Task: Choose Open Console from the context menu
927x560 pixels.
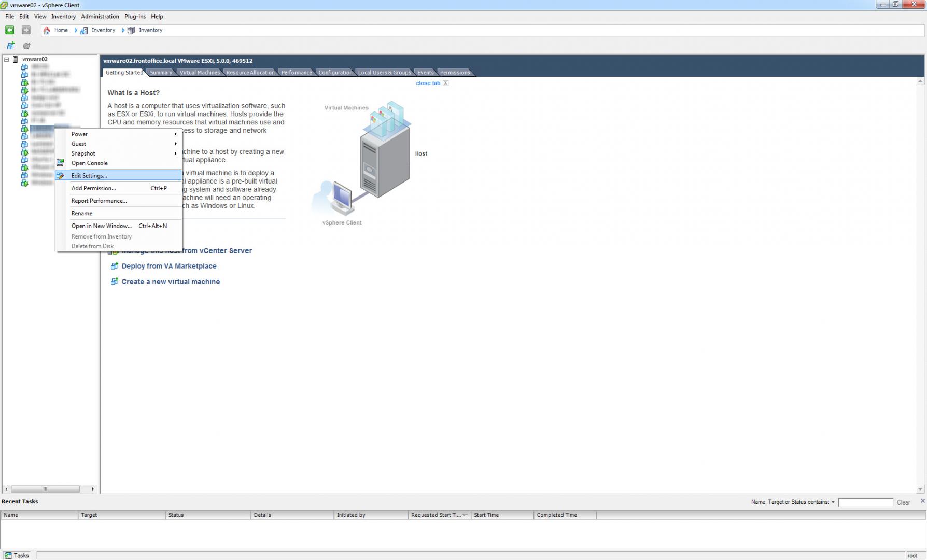Action: point(118,163)
